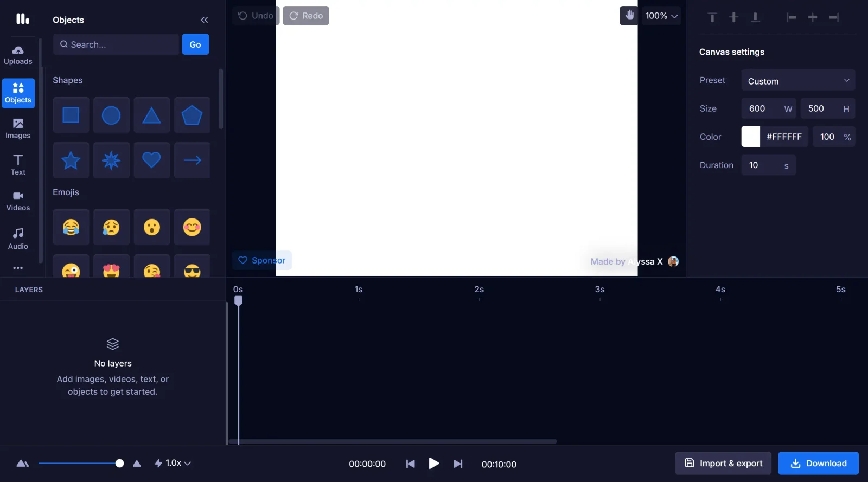
Task: Show more sidebar options (three dots)
Action: 18,268
